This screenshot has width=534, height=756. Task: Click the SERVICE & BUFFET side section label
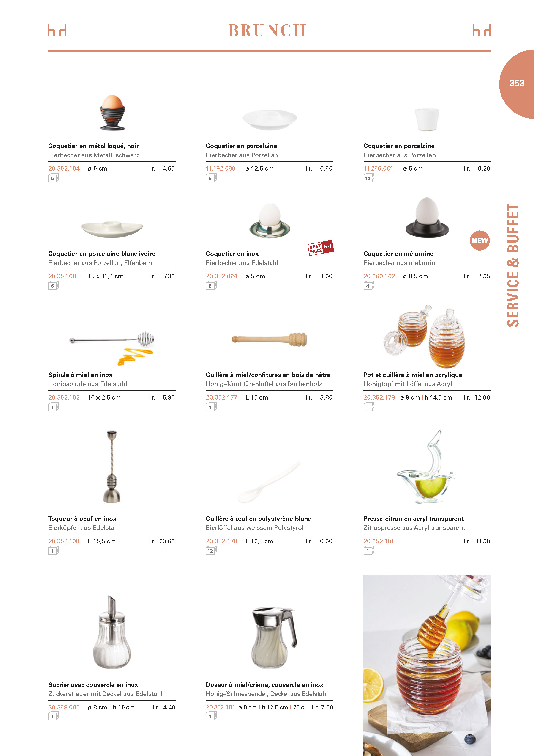click(513, 265)
